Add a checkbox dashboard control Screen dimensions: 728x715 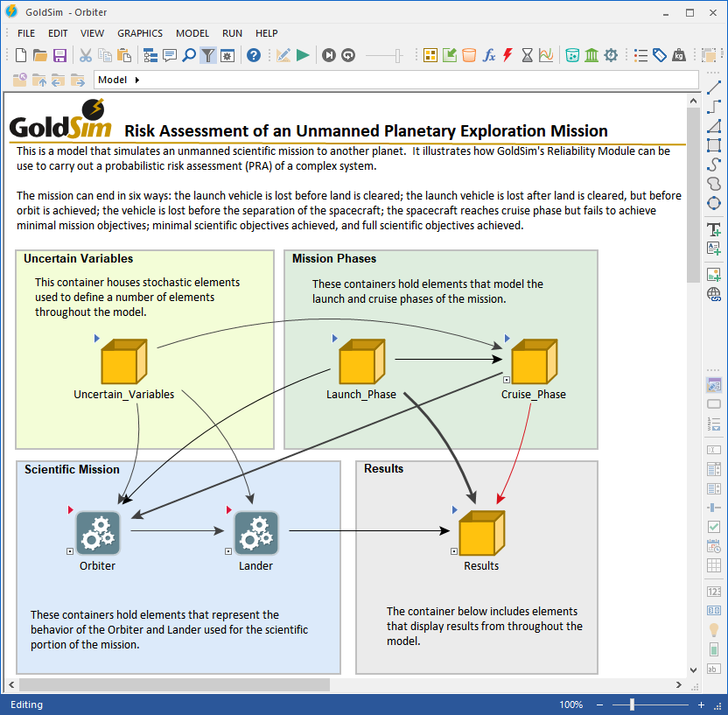pyautogui.click(x=714, y=527)
